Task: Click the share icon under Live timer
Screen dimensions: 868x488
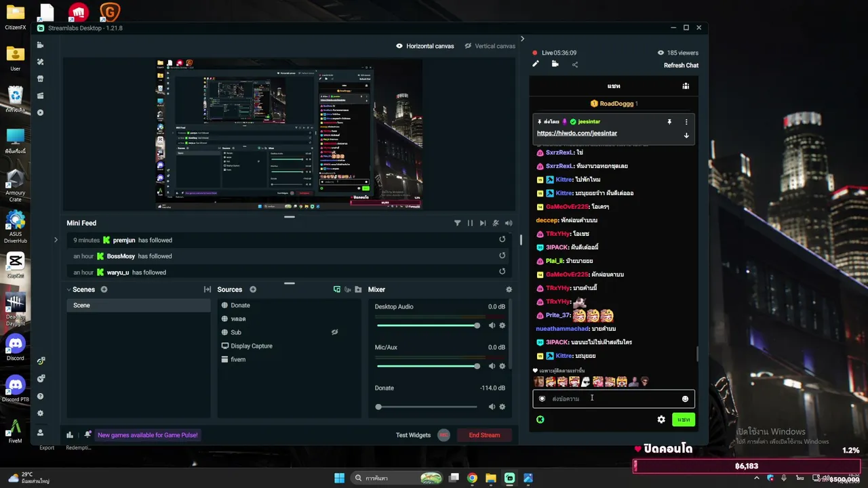Action: 575,65
